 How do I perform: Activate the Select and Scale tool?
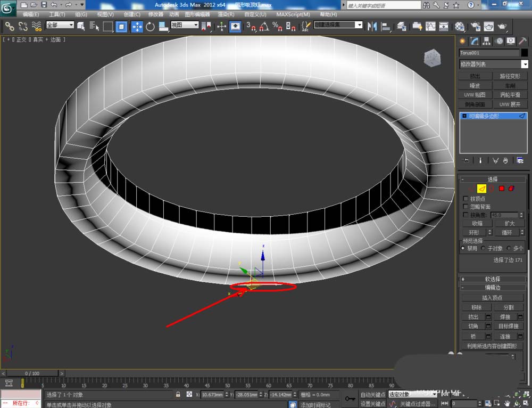coord(163,26)
